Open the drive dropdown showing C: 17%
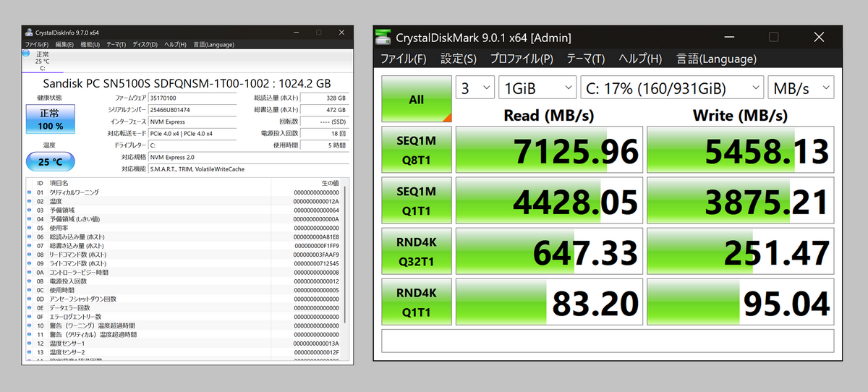The width and height of the screenshot is (868, 392). (x=672, y=88)
